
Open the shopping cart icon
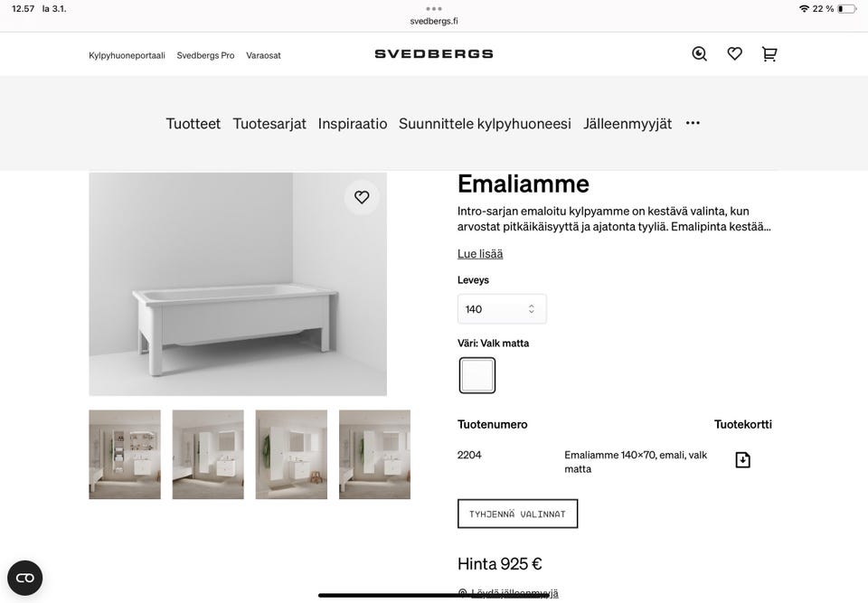pos(769,53)
